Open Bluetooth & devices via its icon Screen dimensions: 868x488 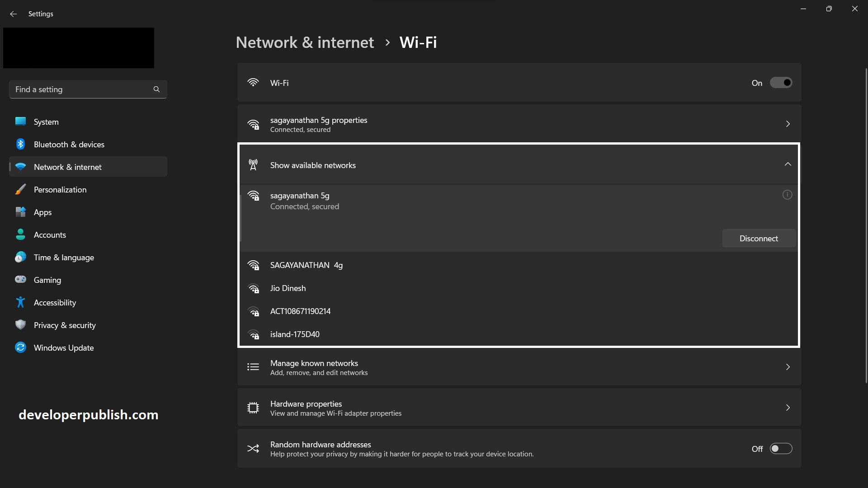(x=20, y=144)
